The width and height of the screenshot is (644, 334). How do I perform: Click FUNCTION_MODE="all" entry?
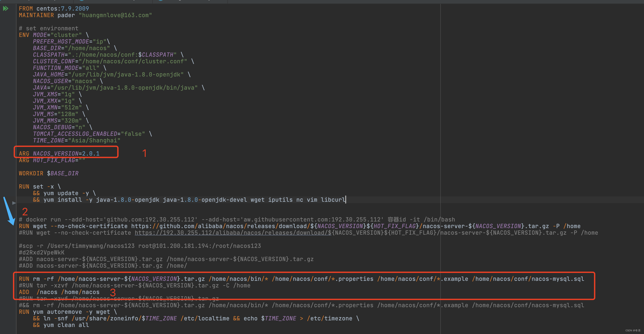[x=70, y=68]
